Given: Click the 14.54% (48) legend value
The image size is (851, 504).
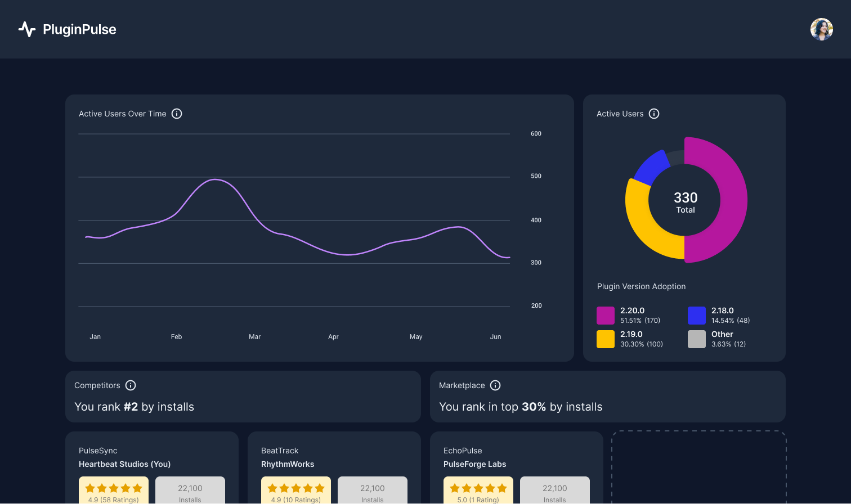Looking at the screenshot, I should [731, 321].
